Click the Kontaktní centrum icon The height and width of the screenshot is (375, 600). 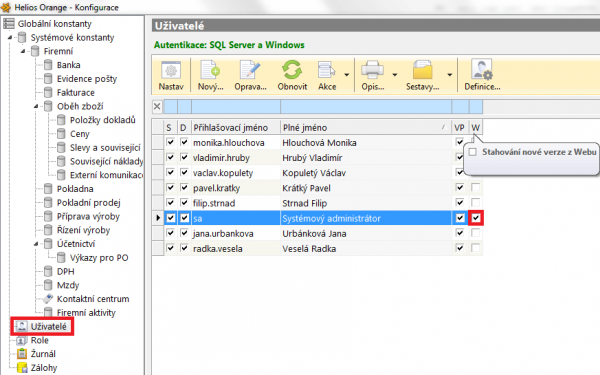[x=48, y=298]
